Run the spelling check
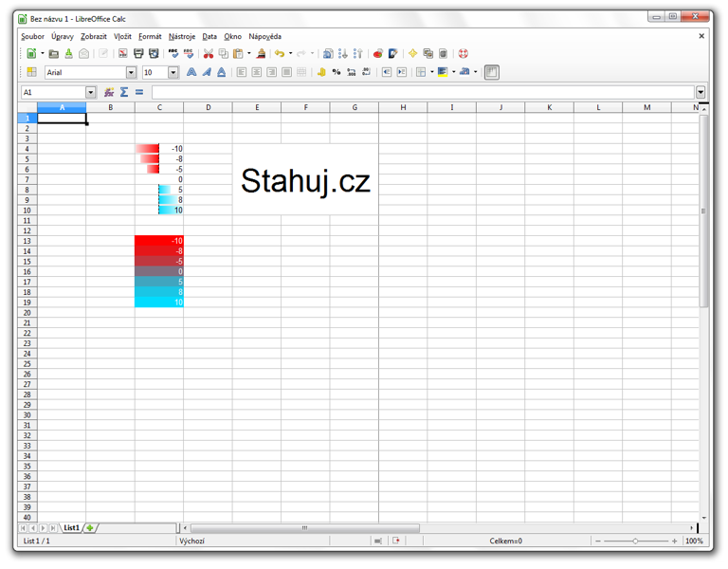Screen dimensions: 728x569 173,53
